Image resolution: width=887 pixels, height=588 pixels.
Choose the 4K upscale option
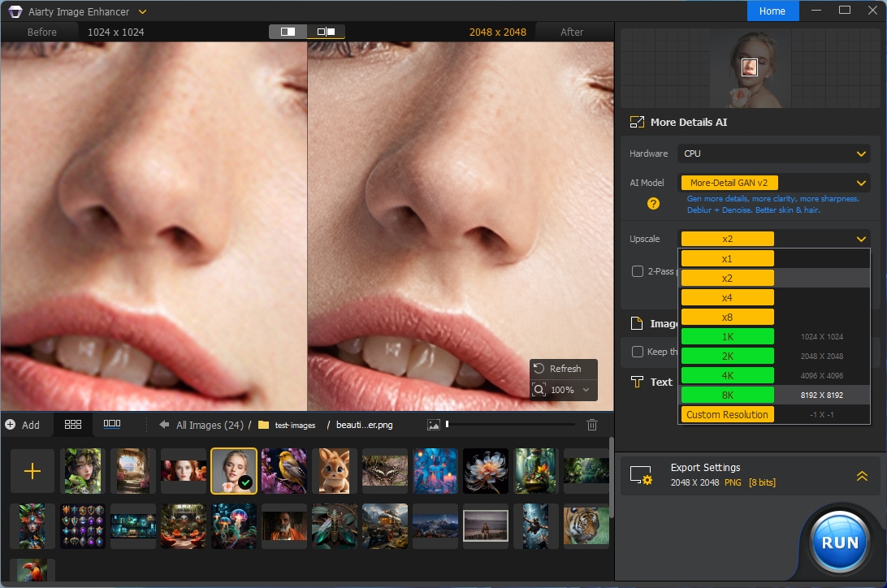(727, 375)
